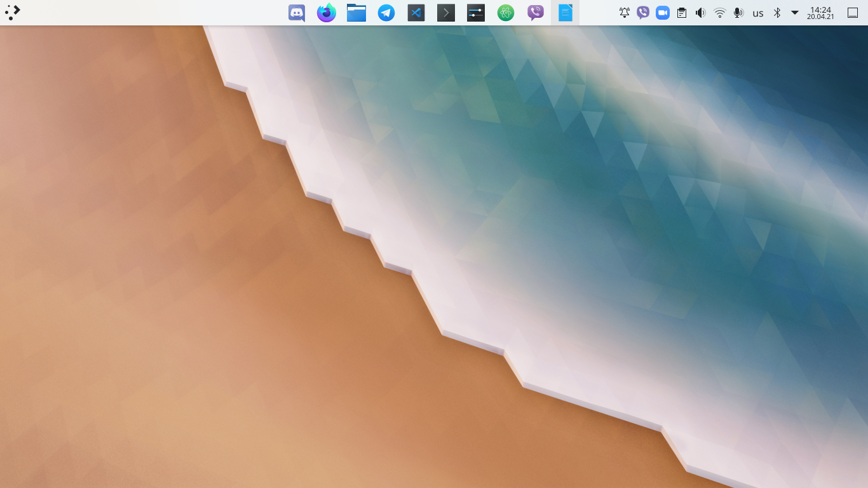Screen dimensions: 868x488
Task: Click the Viber tray icon
Action: pyautogui.click(x=643, y=13)
